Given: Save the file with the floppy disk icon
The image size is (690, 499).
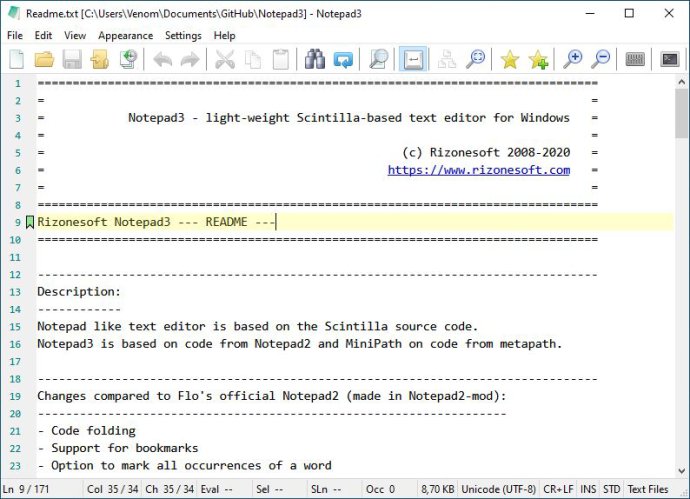Looking at the screenshot, I should (72, 59).
